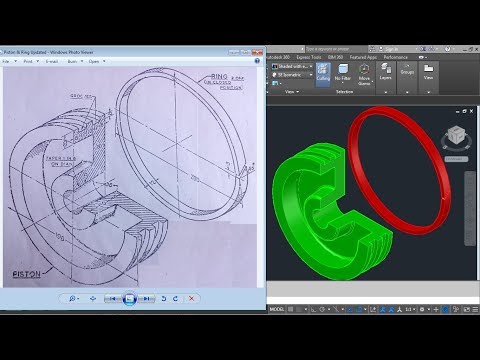Click the AutoCAD help question mark icon
The height and width of the screenshot is (360, 480).
(x=447, y=49)
